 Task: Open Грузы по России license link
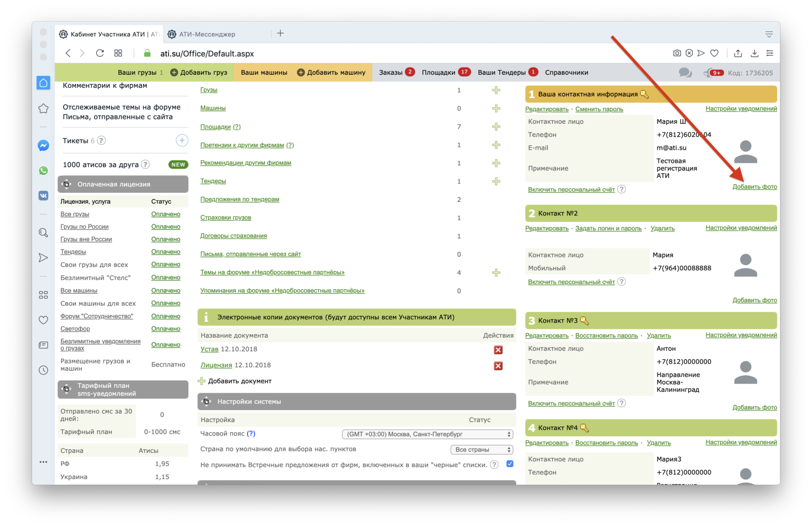point(84,227)
